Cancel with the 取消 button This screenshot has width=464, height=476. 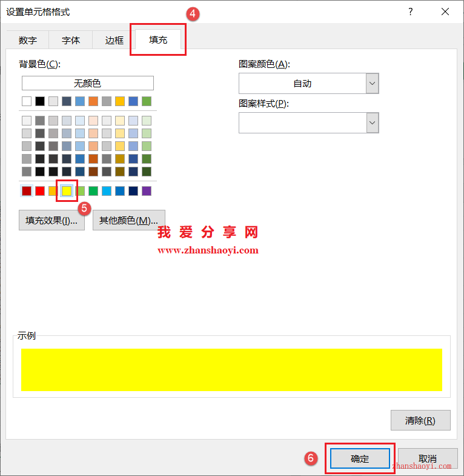pyautogui.click(x=428, y=458)
